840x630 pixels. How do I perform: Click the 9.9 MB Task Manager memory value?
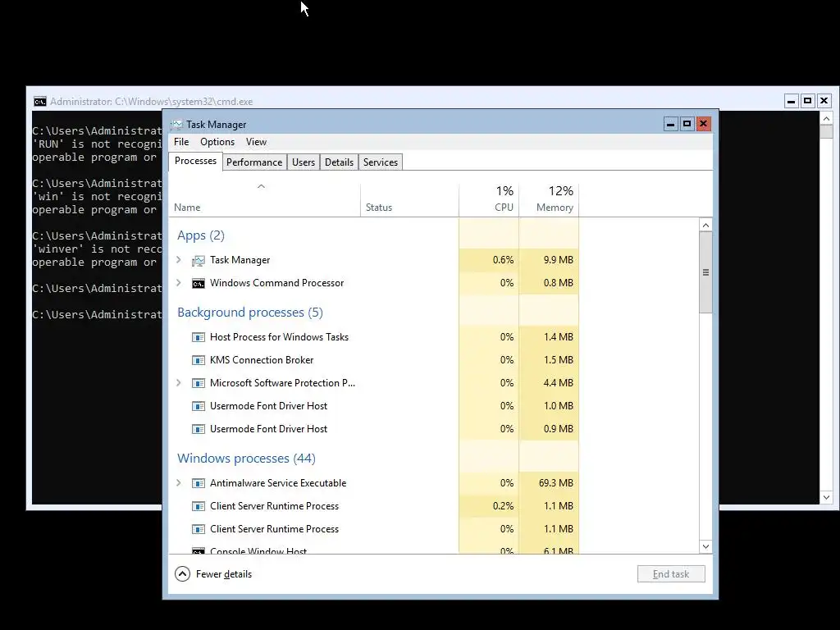click(x=558, y=260)
